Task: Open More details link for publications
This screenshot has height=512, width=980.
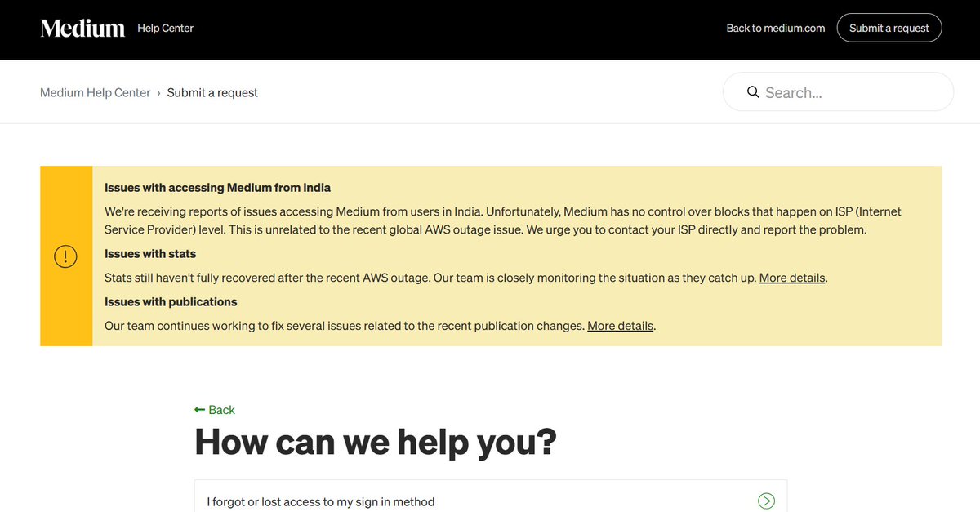Action: click(621, 326)
